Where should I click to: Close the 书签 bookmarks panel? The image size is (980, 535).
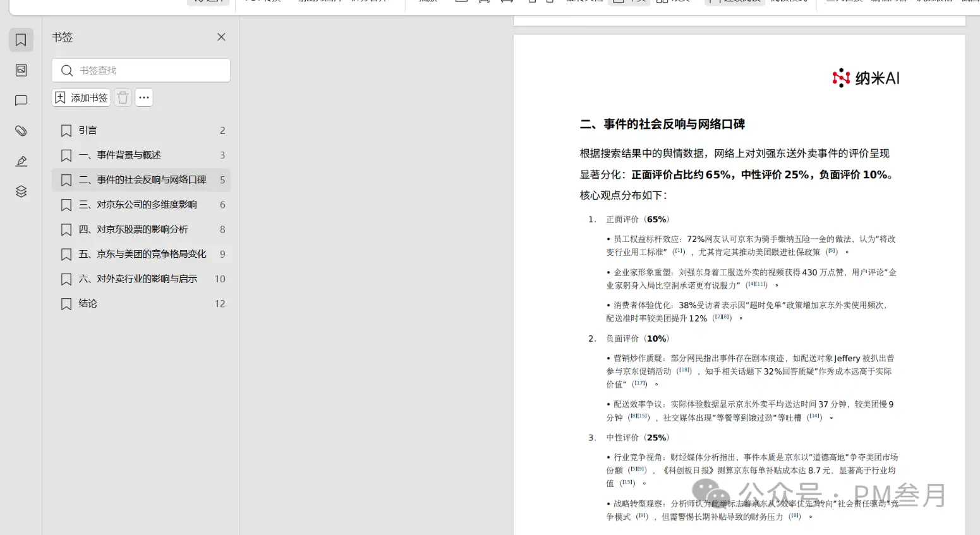(221, 37)
